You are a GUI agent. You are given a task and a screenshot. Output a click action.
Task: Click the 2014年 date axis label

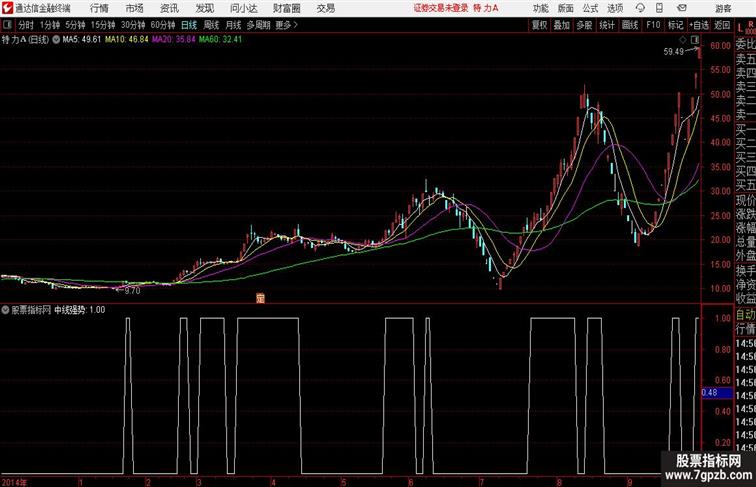tap(14, 482)
